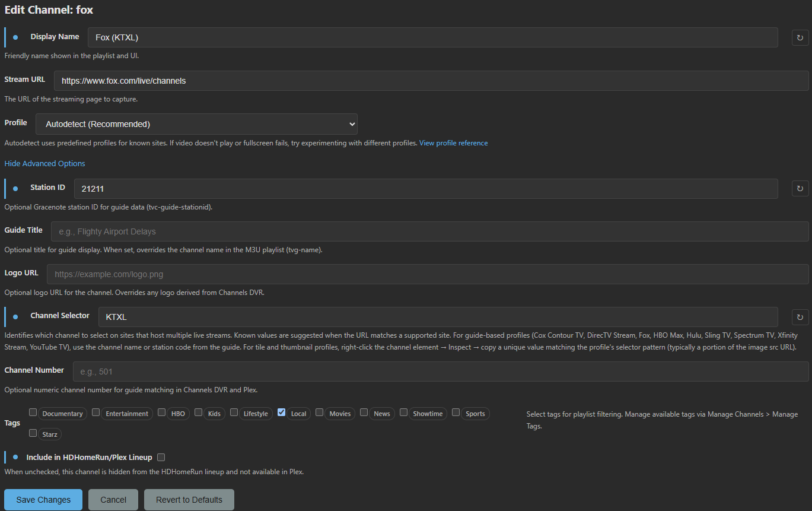Viewport: 812px width, 511px height.
Task: Collapse settings via Hide Advanced Options
Action: point(45,163)
